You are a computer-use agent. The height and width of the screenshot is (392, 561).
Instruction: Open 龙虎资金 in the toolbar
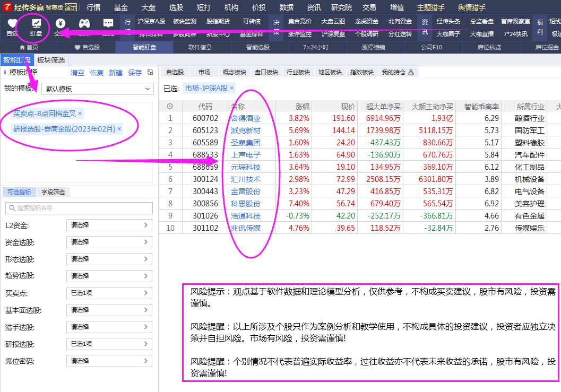(x=367, y=21)
